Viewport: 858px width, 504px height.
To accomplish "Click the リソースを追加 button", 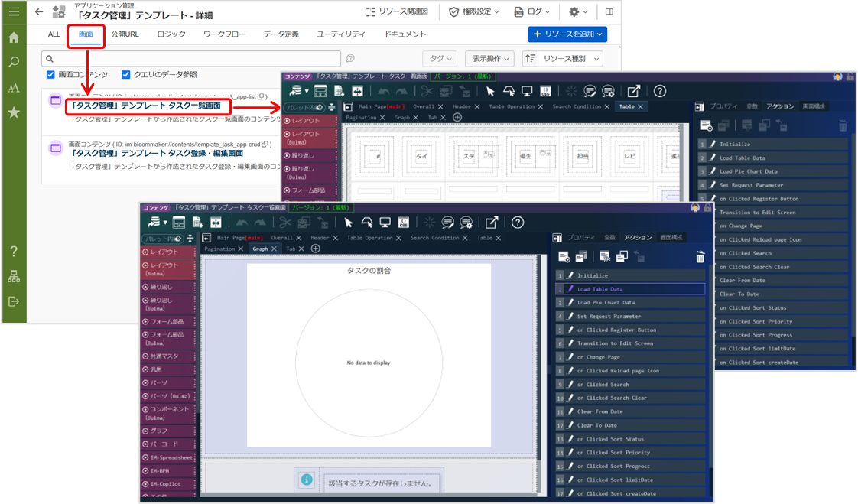I will tap(567, 34).
